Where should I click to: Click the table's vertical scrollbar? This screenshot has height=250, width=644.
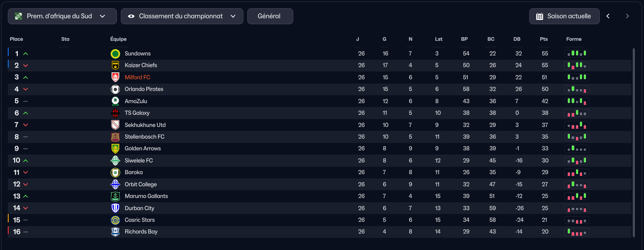point(634,143)
